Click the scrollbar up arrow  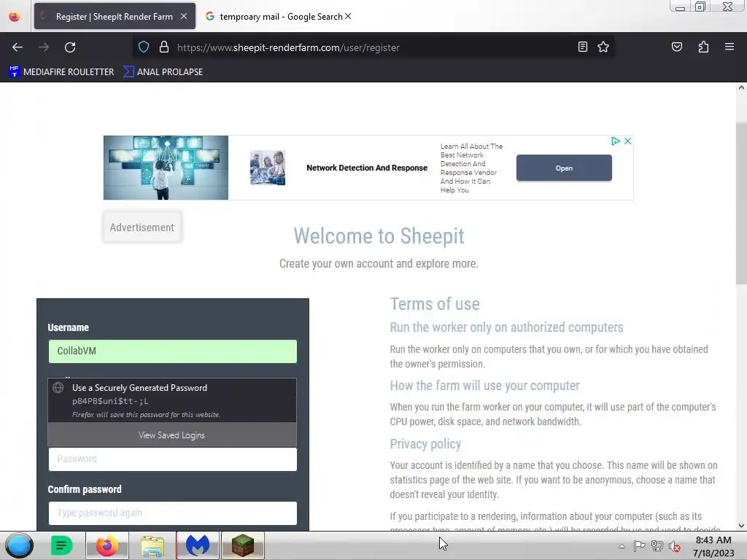tap(741, 88)
